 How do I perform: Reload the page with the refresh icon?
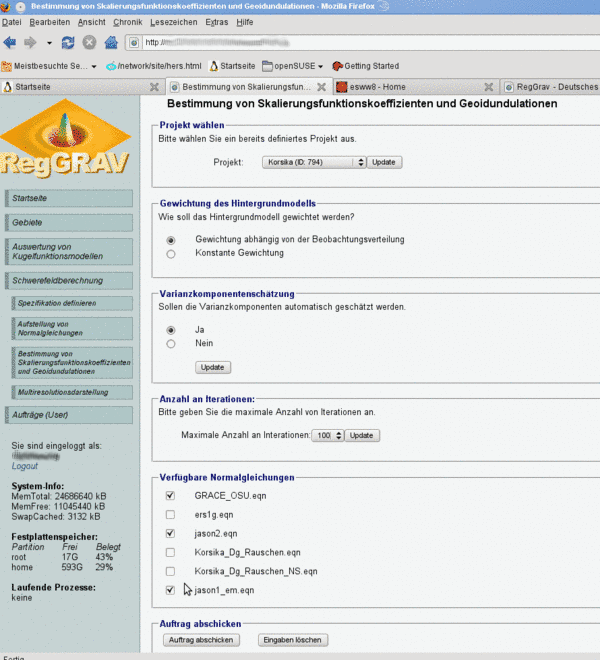tap(68, 43)
